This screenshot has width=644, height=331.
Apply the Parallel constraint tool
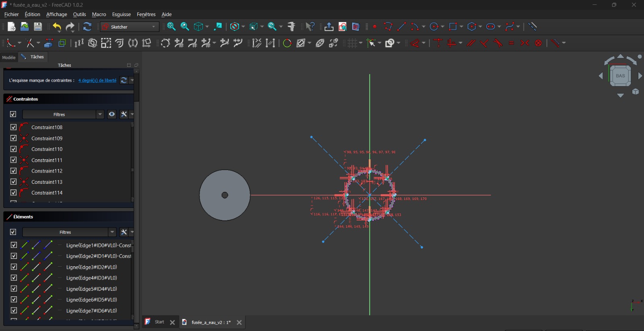[x=471, y=43]
